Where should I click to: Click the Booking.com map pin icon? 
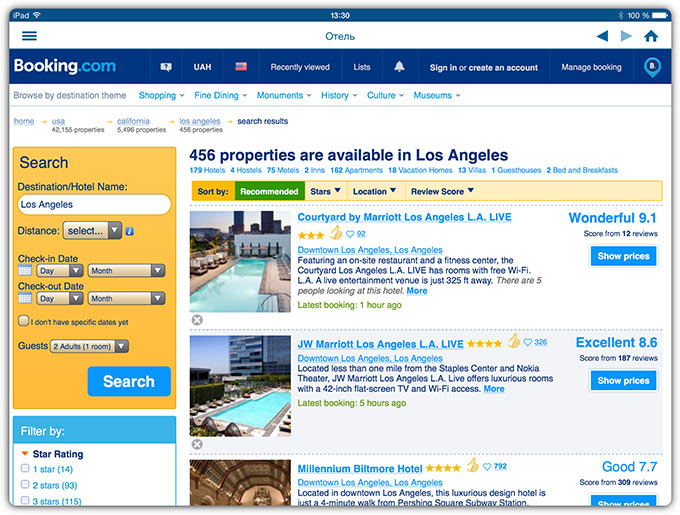652,67
